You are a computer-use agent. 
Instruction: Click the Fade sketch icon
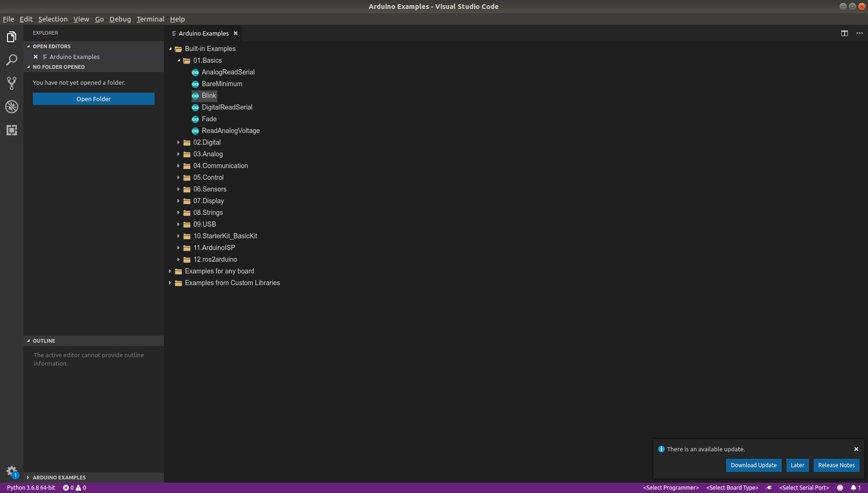point(195,119)
